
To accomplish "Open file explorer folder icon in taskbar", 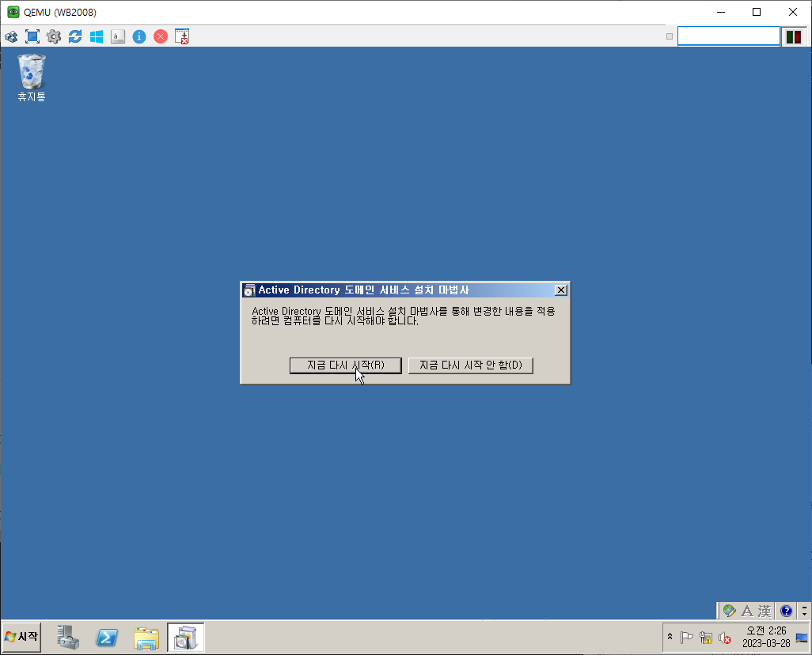I will pos(146,638).
